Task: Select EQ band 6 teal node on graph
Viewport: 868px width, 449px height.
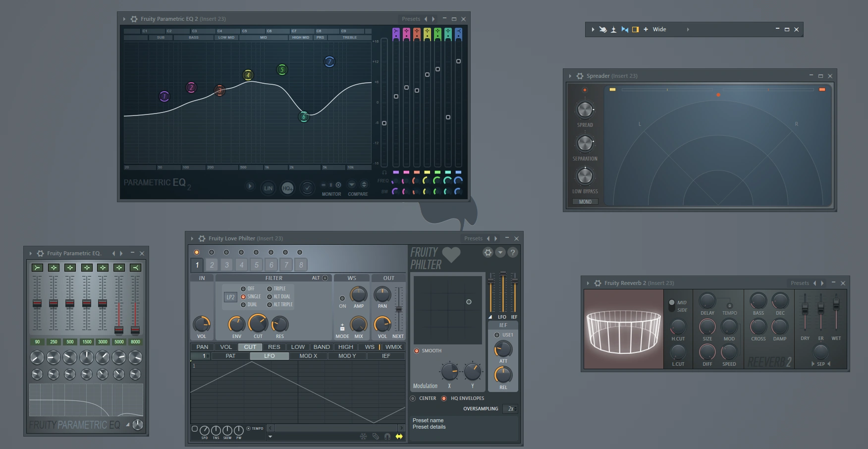Action: 304,117
